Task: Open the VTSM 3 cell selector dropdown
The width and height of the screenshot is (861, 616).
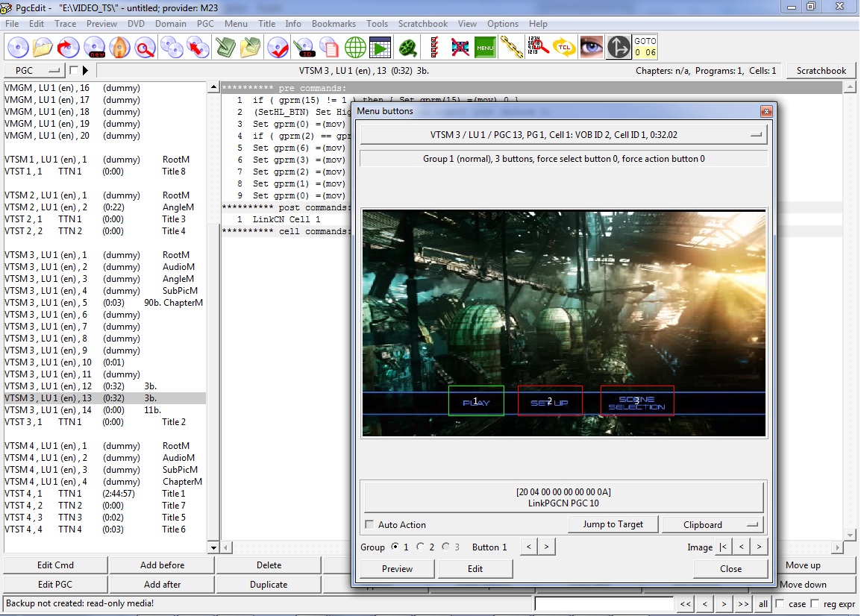Action: click(x=564, y=135)
